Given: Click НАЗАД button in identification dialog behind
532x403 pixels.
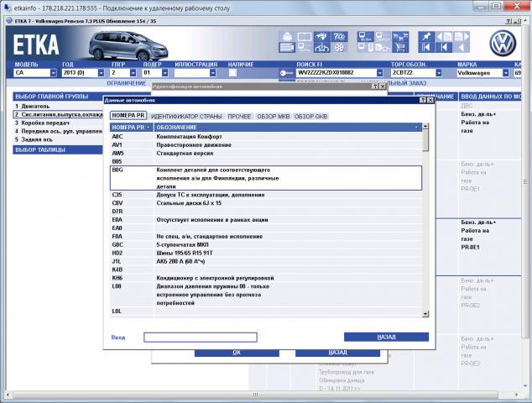Looking at the screenshot, I should [x=337, y=353].
